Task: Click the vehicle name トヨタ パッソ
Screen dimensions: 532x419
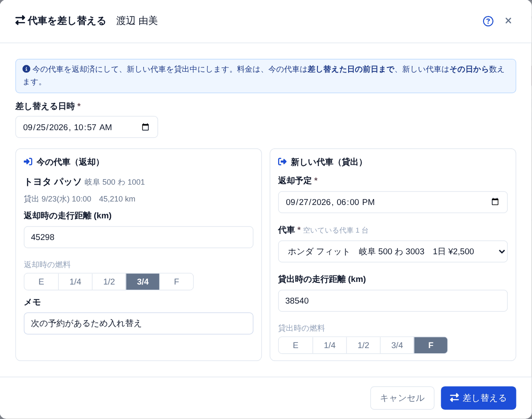Action: (53, 182)
